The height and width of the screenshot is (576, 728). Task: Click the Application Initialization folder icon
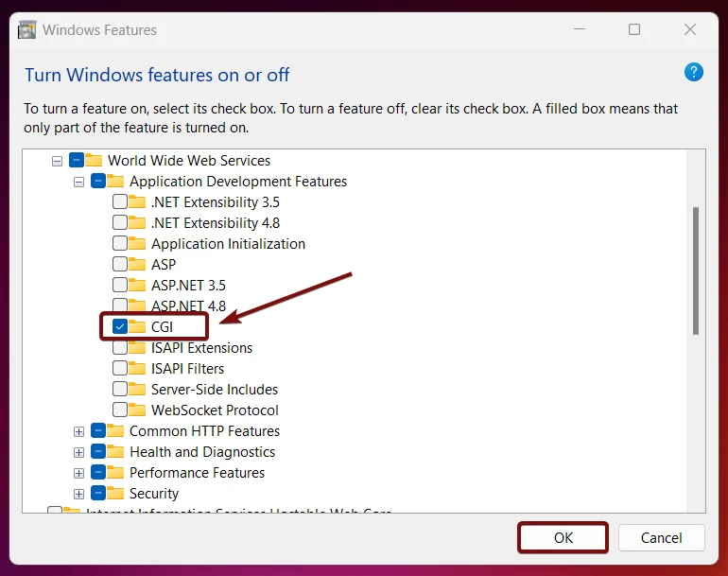tap(137, 243)
